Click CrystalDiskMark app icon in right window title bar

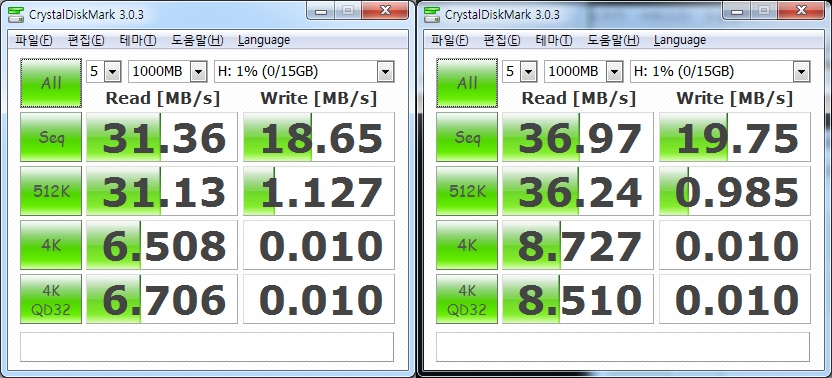(432, 14)
